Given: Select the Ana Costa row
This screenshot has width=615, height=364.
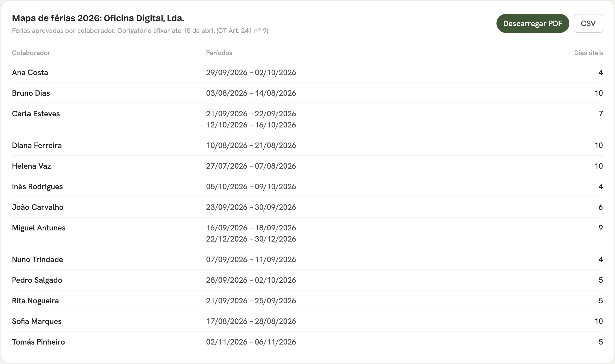Looking at the screenshot, I should [307, 72].
